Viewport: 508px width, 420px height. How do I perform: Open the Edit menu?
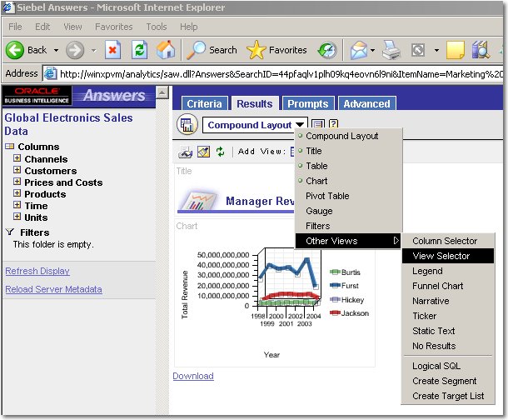[42, 27]
